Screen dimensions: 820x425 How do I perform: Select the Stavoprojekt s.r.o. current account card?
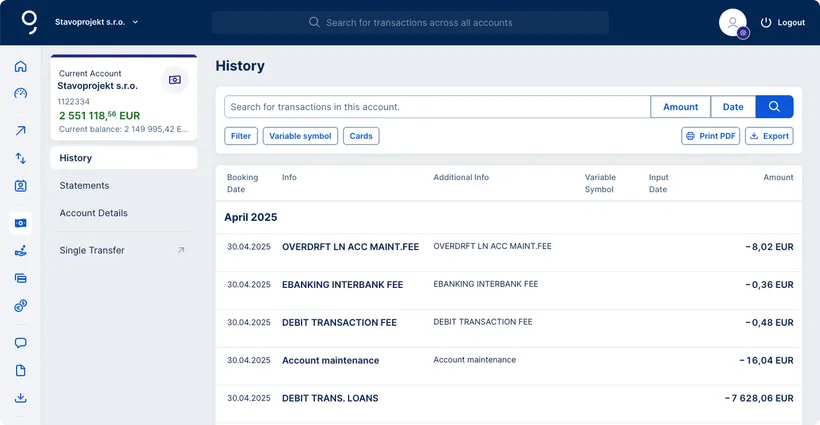pyautogui.click(x=124, y=98)
